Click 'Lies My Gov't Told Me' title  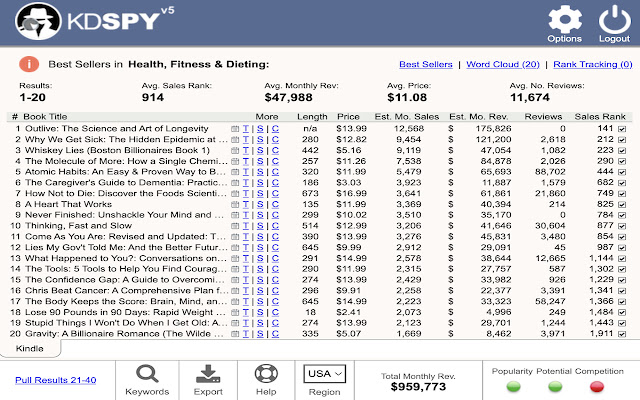tap(126, 247)
